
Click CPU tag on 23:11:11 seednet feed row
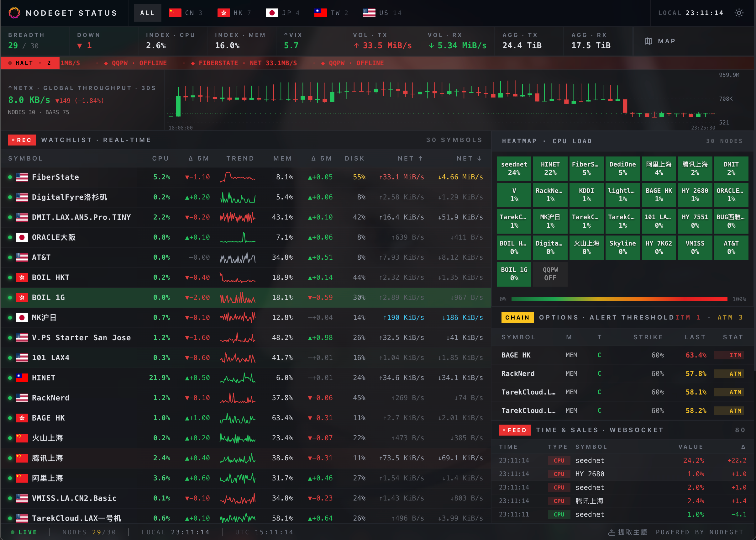click(x=559, y=515)
